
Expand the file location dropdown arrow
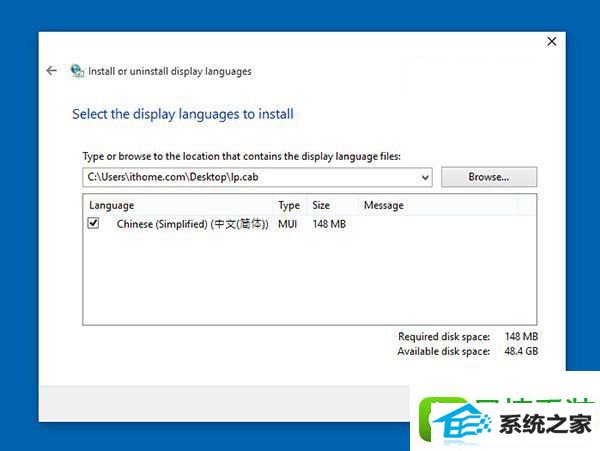425,177
